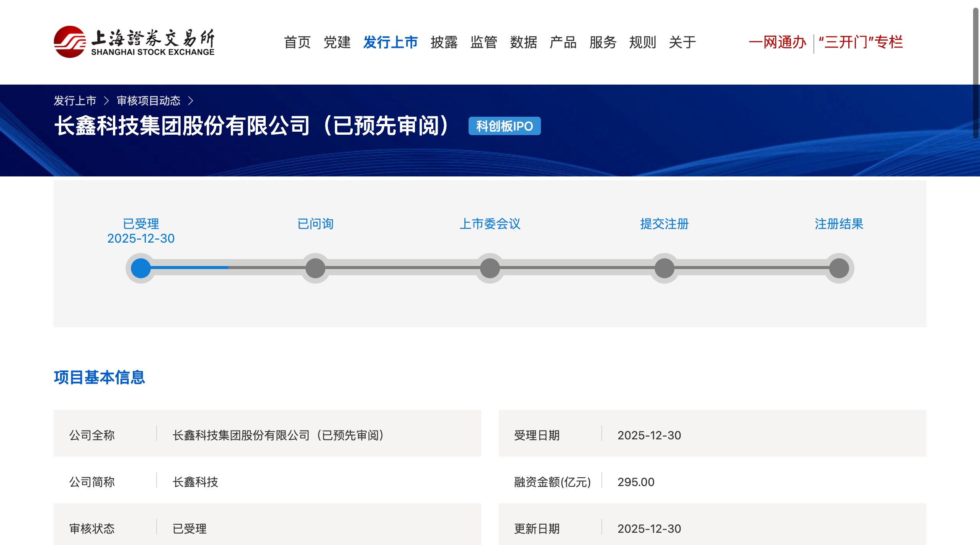This screenshot has width=980, height=545.
Task: Open the 首页 navigation item
Action: pyautogui.click(x=297, y=42)
